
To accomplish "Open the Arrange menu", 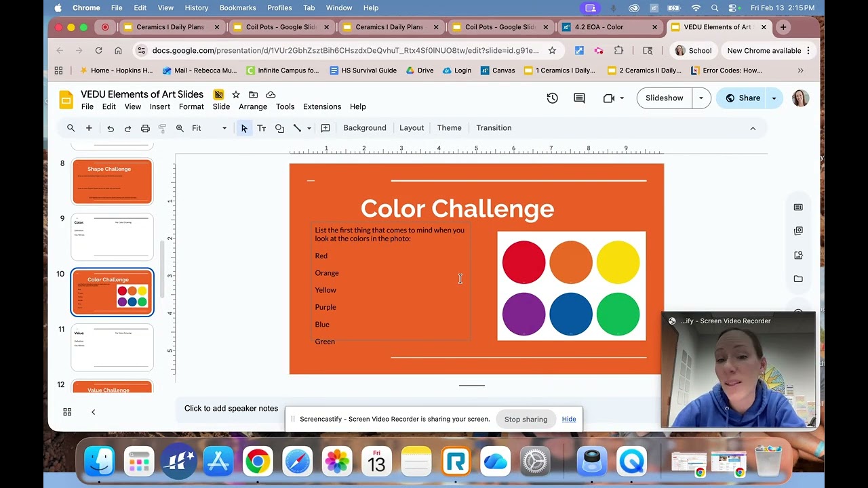I will pos(253,106).
